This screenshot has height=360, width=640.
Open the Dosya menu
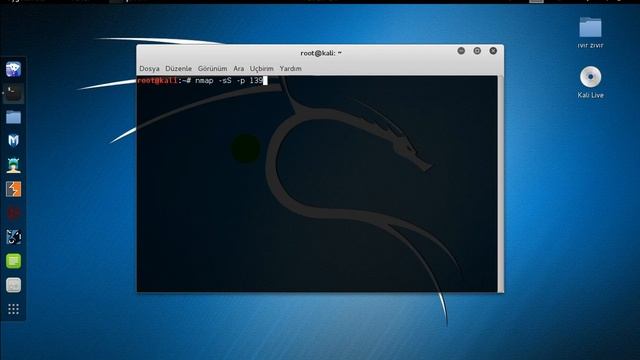point(149,69)
